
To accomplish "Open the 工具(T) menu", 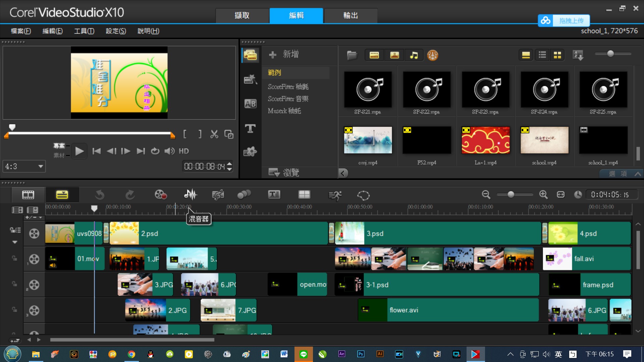I will (84, 31).
